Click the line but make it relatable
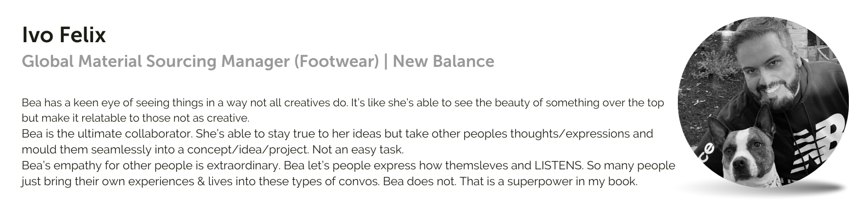 point(135,118)
